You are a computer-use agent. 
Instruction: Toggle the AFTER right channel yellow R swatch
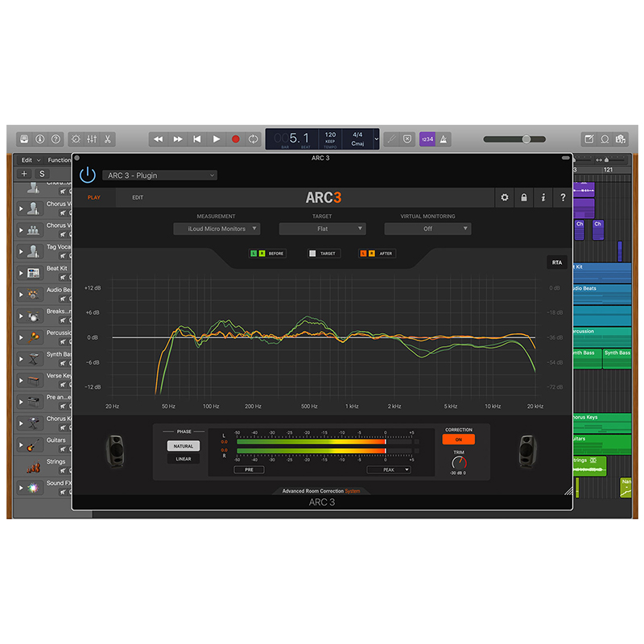pyautogui.click(x=371, y=254)
